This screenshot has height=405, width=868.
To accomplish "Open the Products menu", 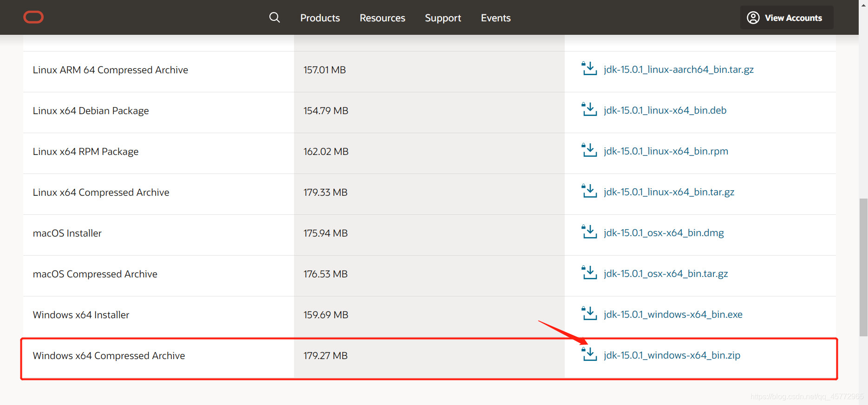I will (x=320, y=18).
